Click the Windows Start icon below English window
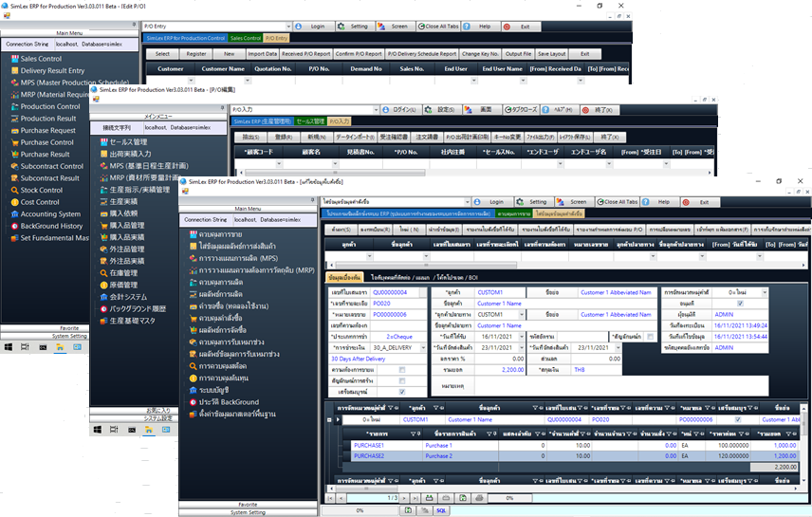 point(9,347)
